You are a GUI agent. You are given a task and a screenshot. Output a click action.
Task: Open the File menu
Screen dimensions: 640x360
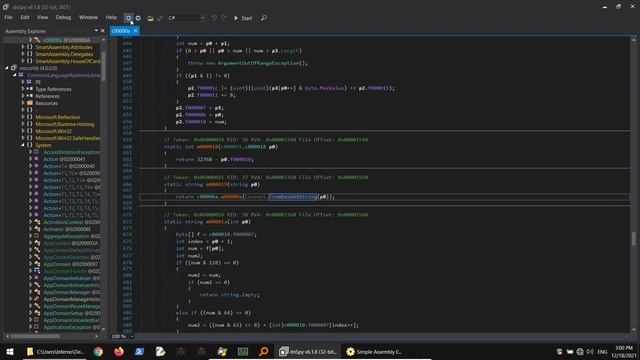8,18
